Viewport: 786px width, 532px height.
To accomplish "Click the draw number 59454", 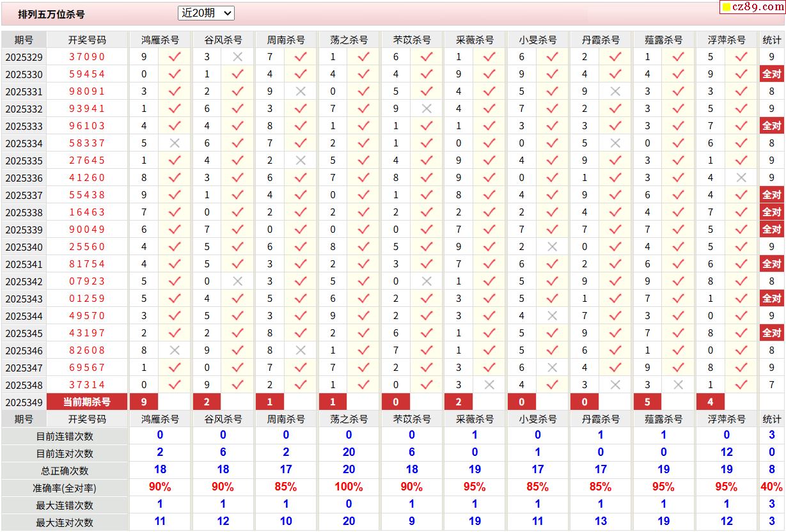I will pos(87,74).
